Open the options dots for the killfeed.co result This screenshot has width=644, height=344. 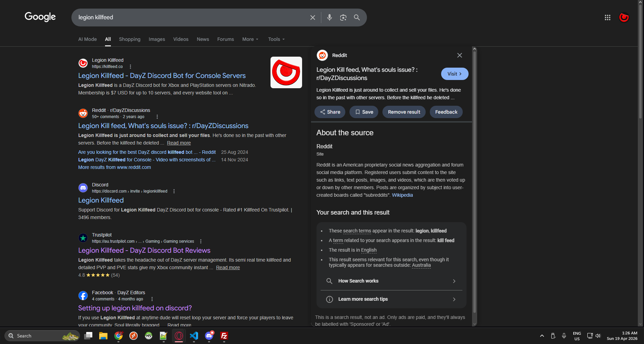130,67
